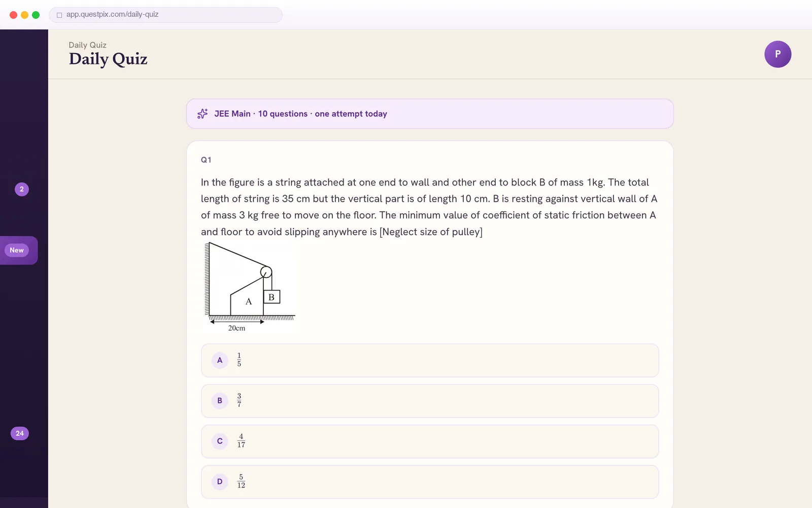Click the sidebar badge showing 24
This screenshot has width=812, height=508.
tap(20, 433)
